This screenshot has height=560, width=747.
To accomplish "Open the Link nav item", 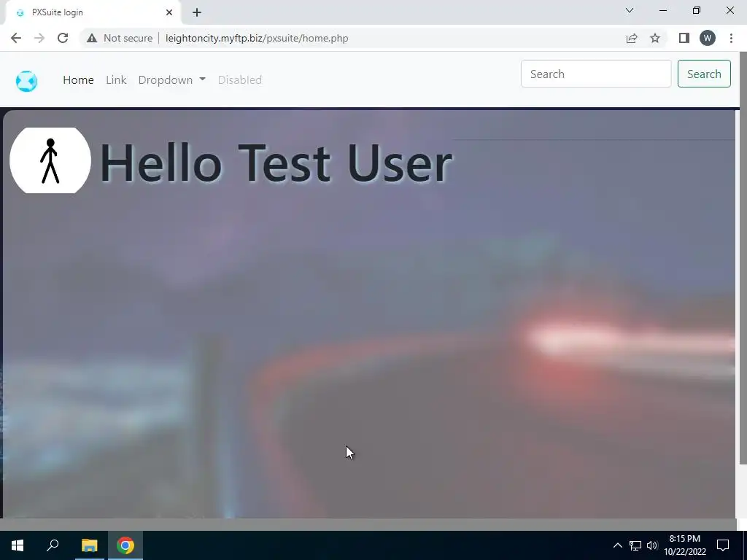I will pos(116,80).
